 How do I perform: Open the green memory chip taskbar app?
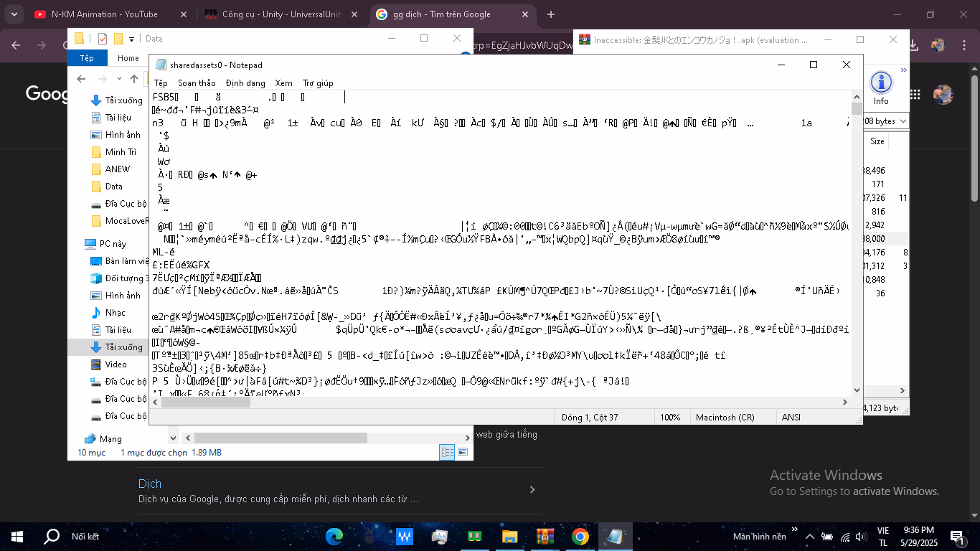click(x=474, y=536)
